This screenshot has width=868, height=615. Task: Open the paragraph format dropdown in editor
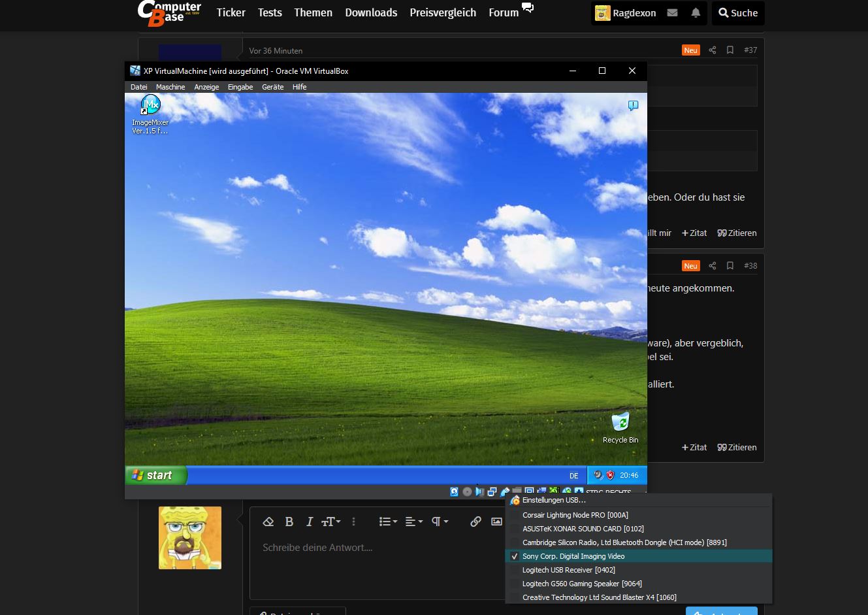pos(440,522)
